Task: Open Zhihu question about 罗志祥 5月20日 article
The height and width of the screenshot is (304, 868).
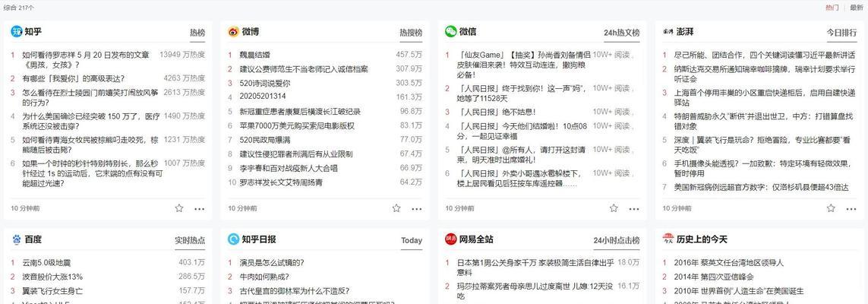Action: [86, 59]
